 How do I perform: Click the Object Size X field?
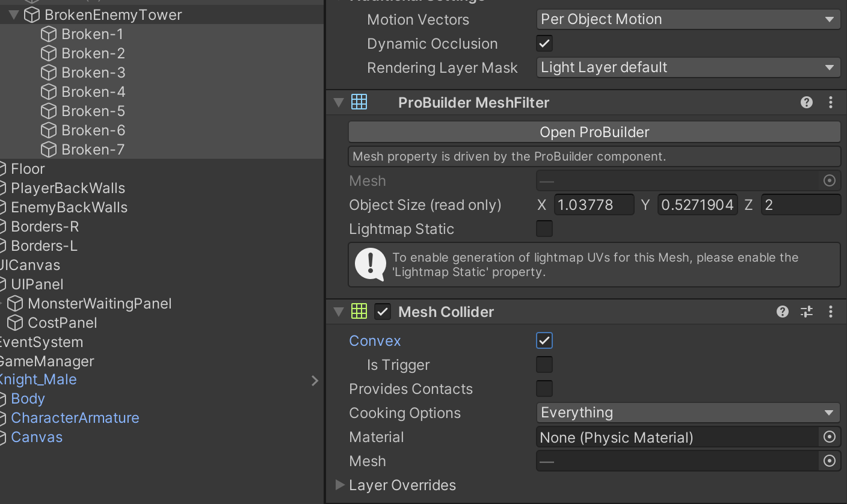594,204
